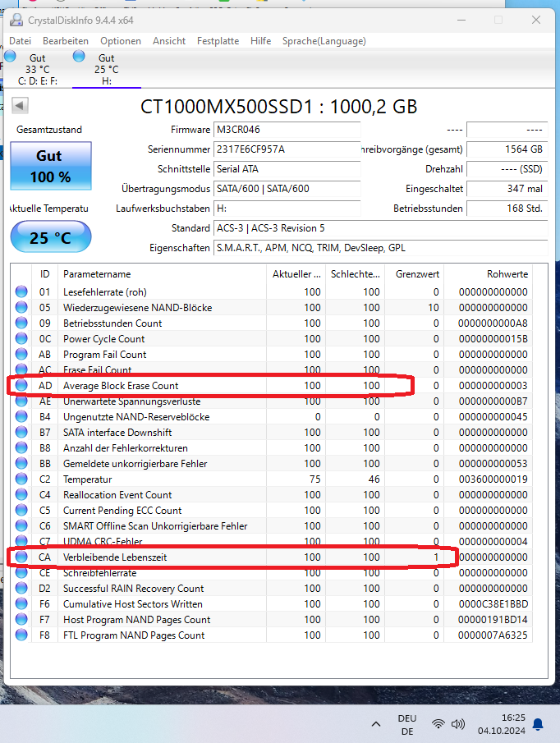Click the Firmware field M3CR046

point(287,130)
